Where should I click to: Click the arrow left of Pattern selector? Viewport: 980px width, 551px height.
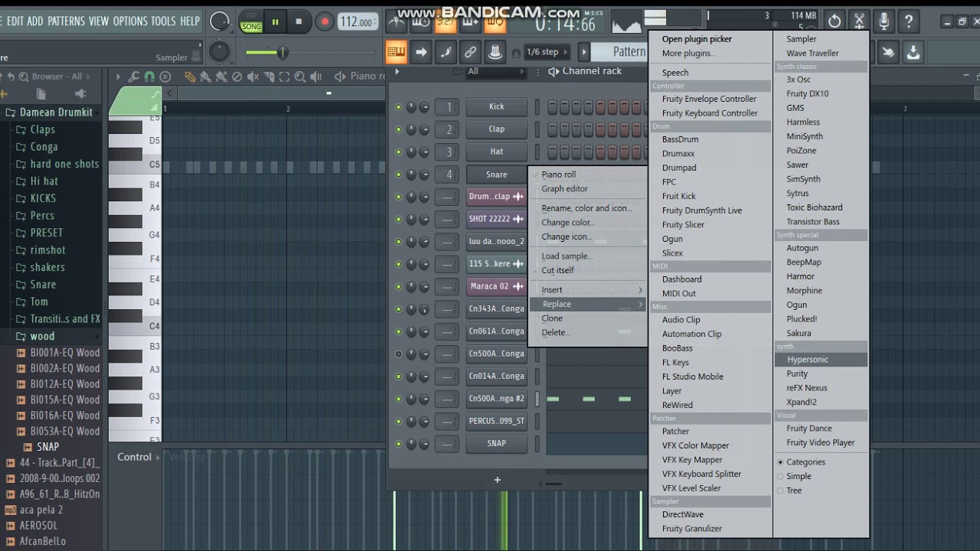pyautogui.click(x=584, y=52)
